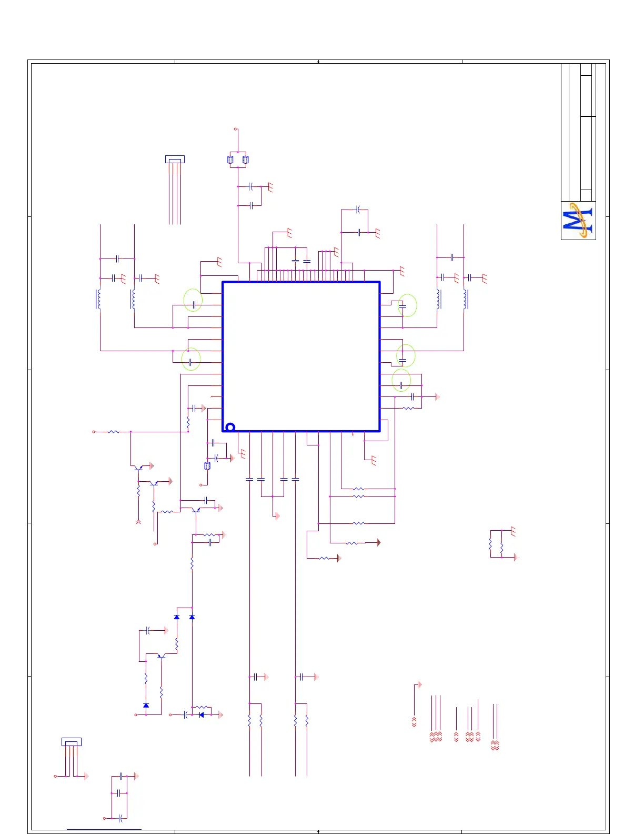Select the ground symbol right of the IC
The height and width of the screenshot is (834, 644).
(x=437, y=397)
